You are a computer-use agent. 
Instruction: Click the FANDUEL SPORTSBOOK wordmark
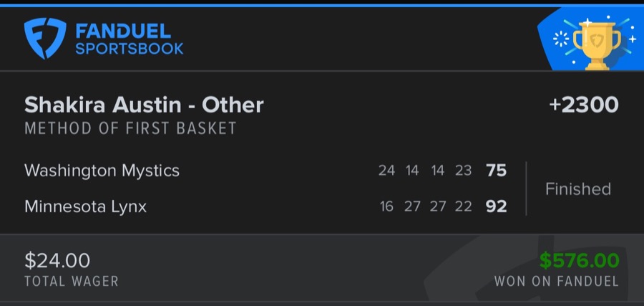click(130, 39)
